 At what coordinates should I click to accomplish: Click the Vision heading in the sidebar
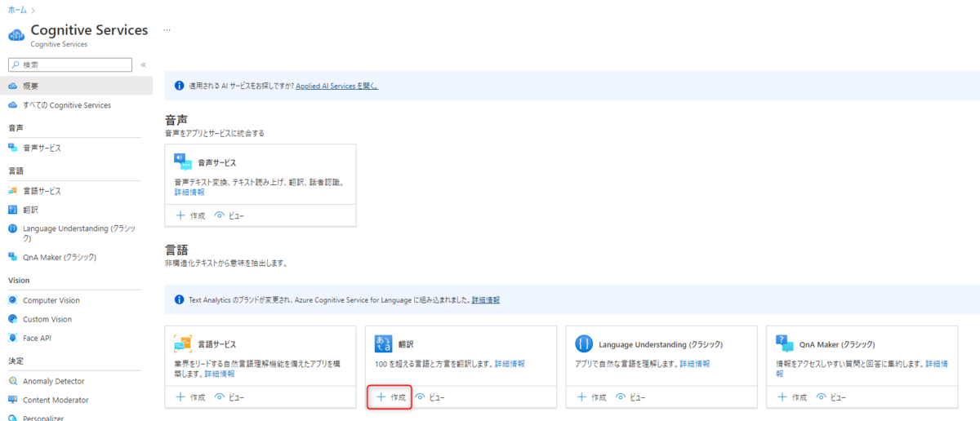(19, 280)
